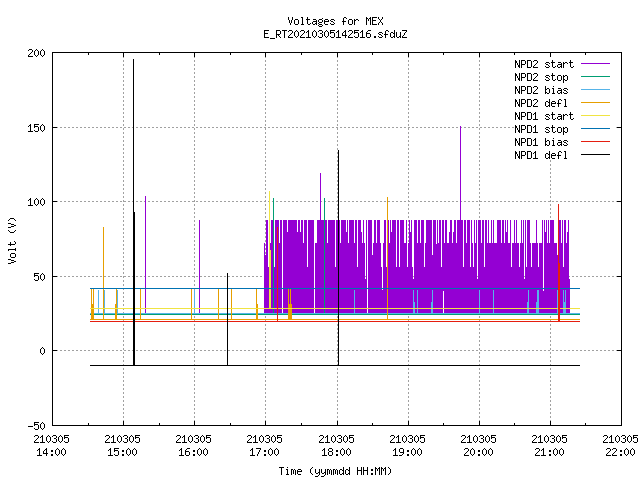Viewport: 640px width, 480px height.
Task: Click the E_RT20210305142516.sfduZ file name subtitle
Action: 335,34
